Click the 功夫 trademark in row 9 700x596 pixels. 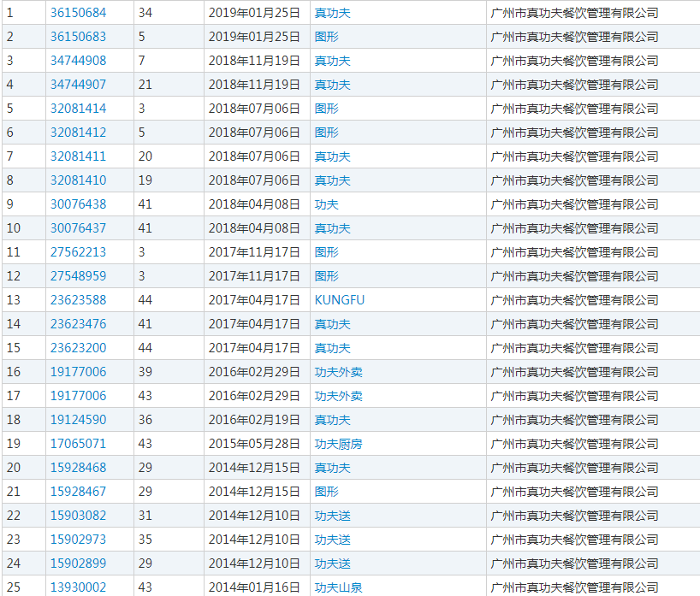point(326,204)
